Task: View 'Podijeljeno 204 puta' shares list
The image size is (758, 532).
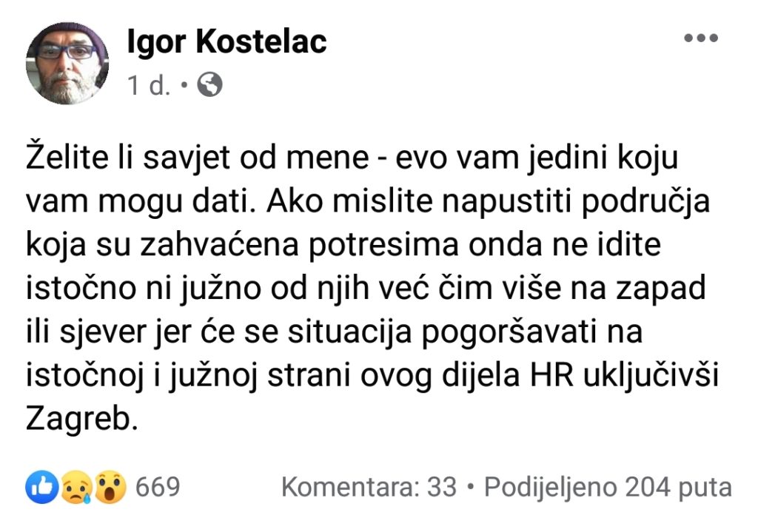Action: pyautogui.click(x=607, y=488)
